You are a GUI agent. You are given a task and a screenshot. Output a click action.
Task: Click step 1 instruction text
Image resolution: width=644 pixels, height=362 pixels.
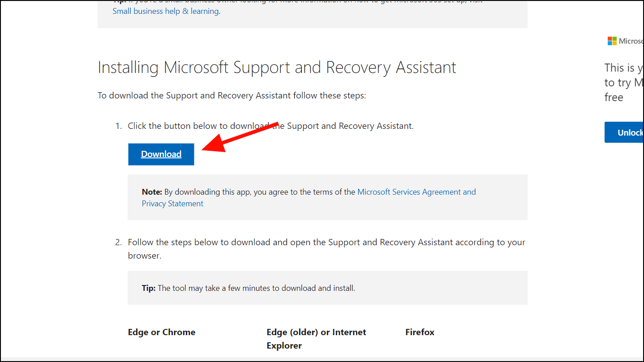pos(270,126)
